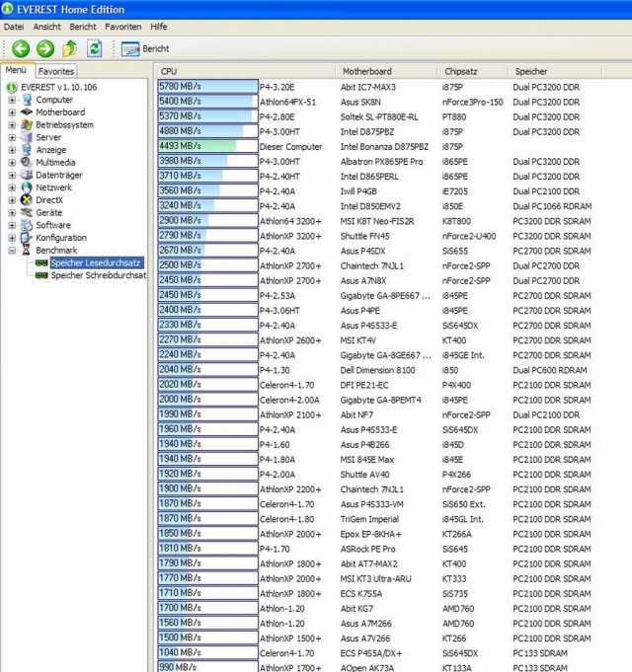This screenshot has height=672, width=632.
Task: Click the ASRock PE Pro cell
Action: [367, 549]
